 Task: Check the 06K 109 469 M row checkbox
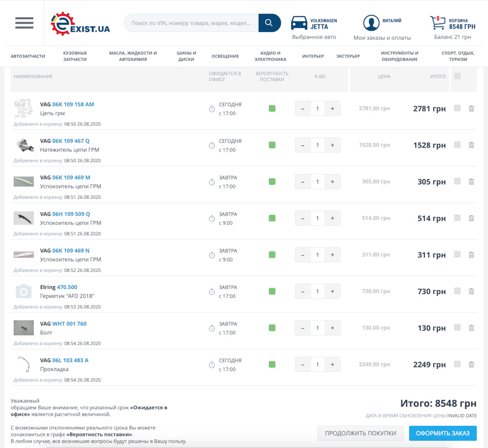pyautogui.click(x=457, y=181)
